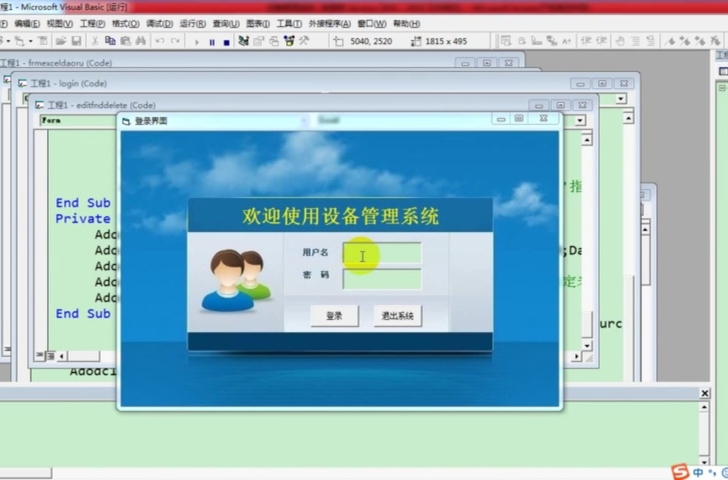728x480 pixels.
Task: Toggle Breakpoint using the hand icon
Action: pos(620,41)
